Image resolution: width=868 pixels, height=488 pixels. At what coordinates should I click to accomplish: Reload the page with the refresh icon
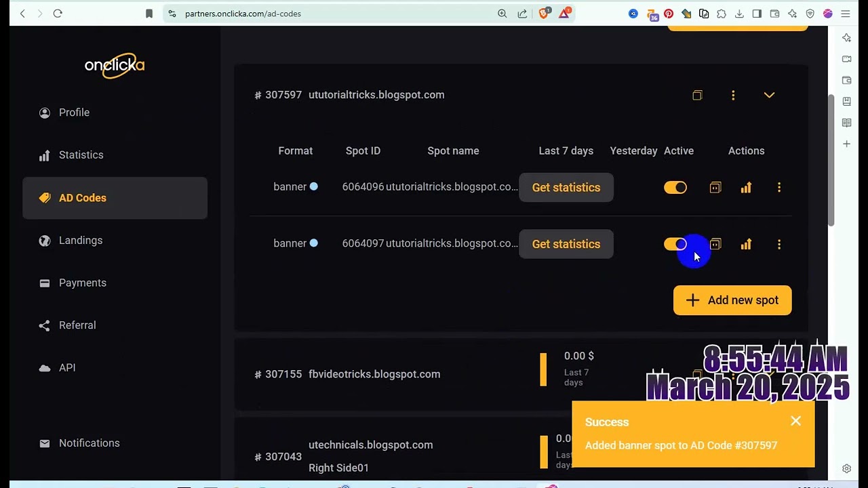click(x=58, y=14)
